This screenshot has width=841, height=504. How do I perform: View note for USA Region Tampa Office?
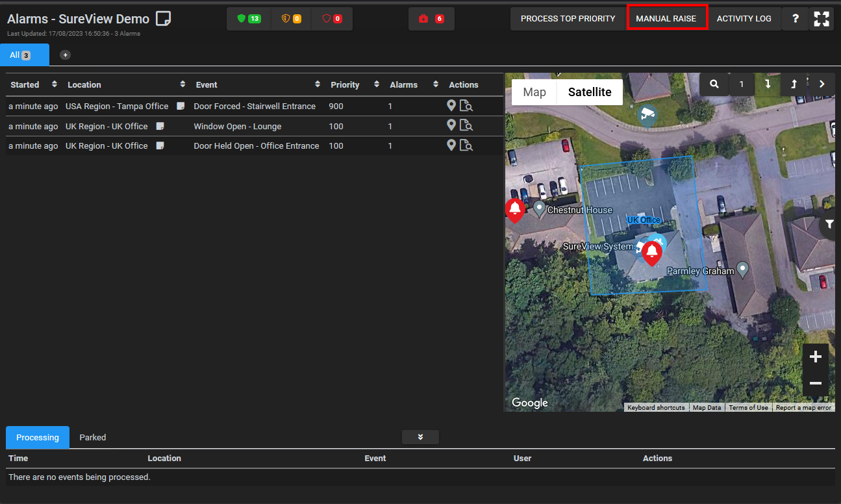click(181, 106)
